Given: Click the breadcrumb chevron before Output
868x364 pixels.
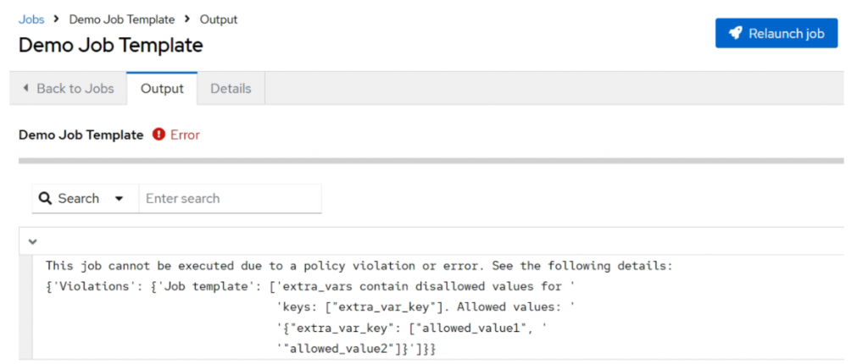Looking at the screenshot, I should (x=187, y=19).
